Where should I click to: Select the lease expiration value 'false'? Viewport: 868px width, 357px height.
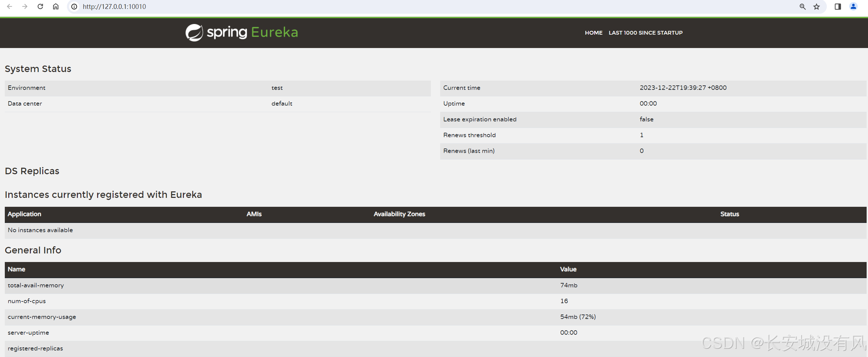(x=646, y=119)
